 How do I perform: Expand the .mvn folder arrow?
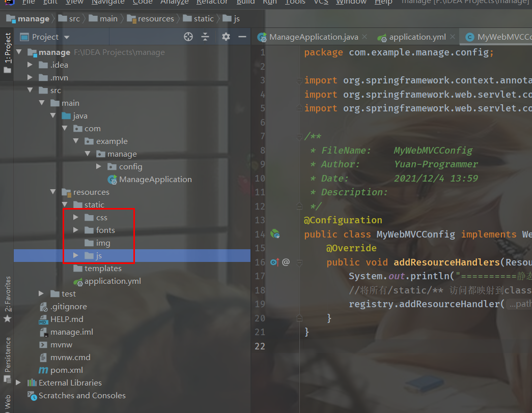point(30,77)
